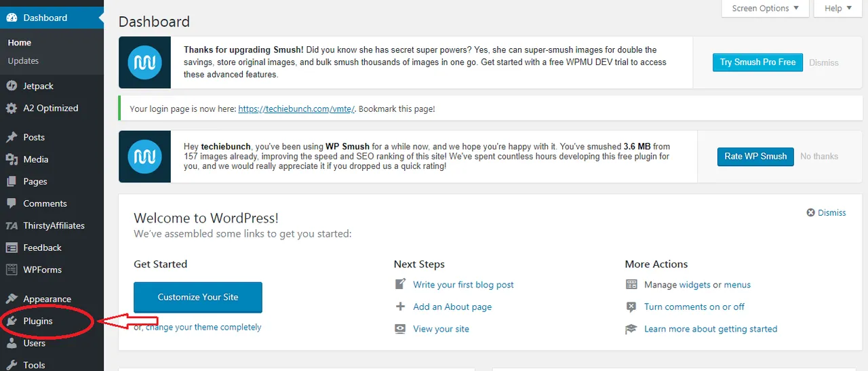Image resolution: width=868 pixels, height=371 pixels.
Task: Click the WPForms sidebar icon
Action: click(11, 270)
